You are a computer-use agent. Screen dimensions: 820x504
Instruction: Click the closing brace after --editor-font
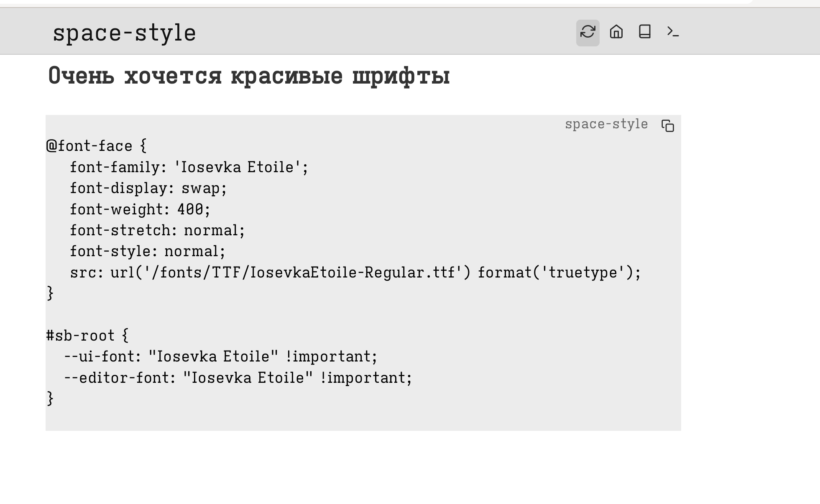(50, 398)
